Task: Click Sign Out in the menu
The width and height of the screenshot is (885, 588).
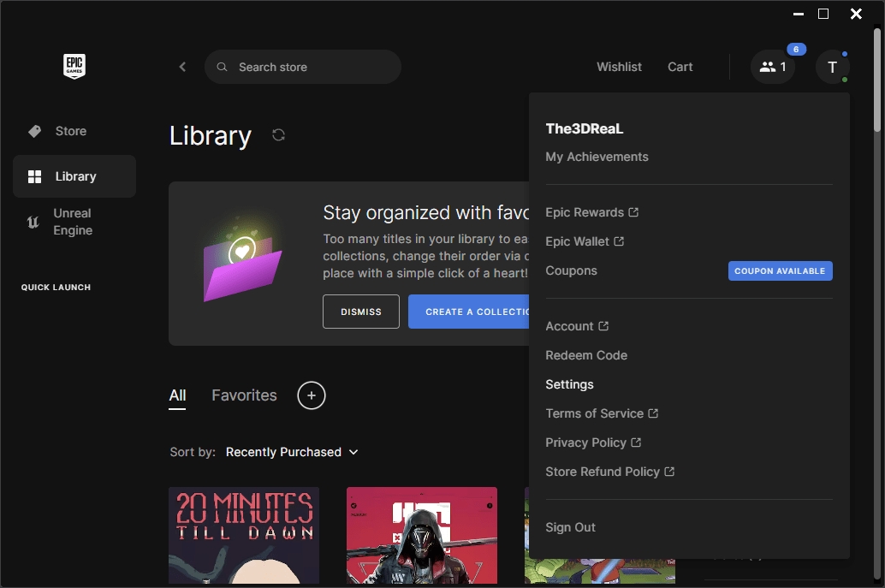Action: (570, 527)
